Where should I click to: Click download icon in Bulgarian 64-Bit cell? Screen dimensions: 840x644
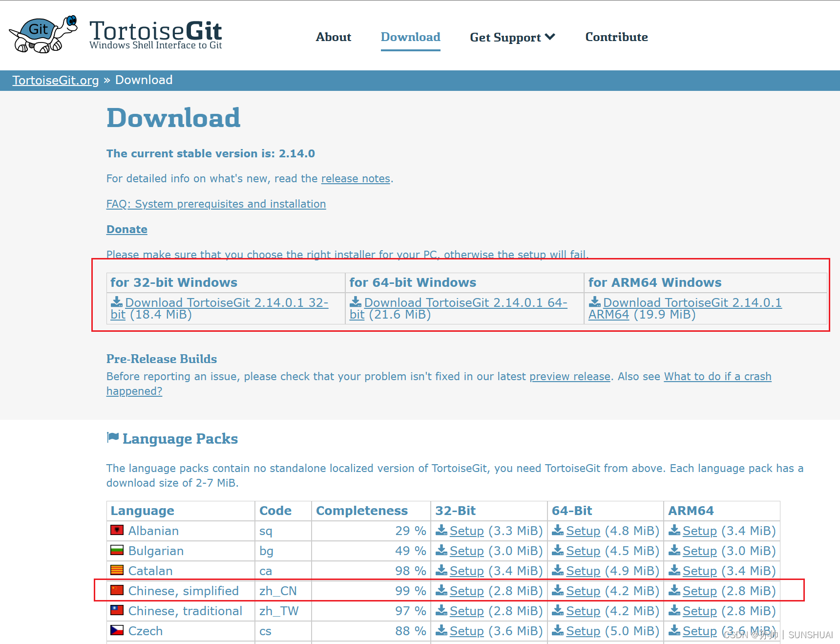click(x=558, y=550)
